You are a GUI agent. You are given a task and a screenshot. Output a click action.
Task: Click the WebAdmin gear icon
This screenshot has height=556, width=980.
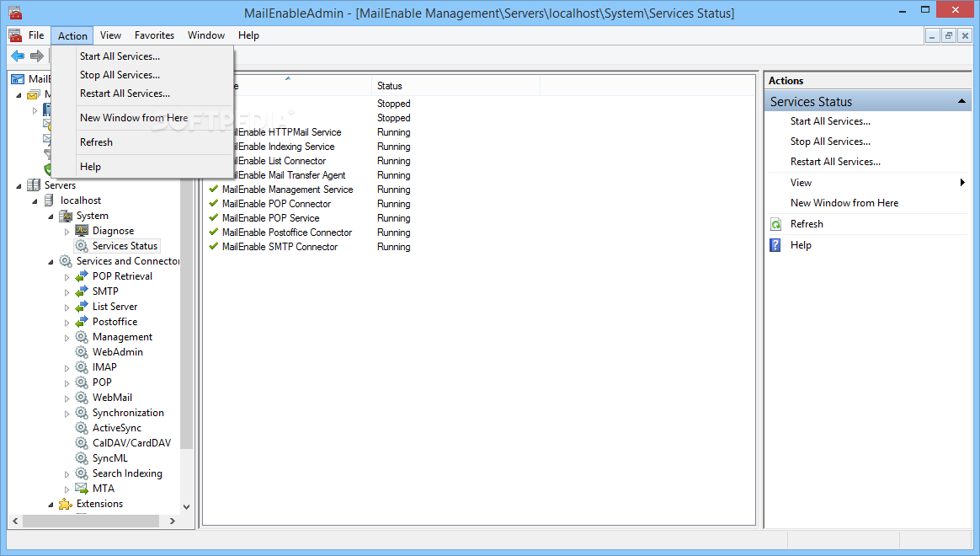tap(82, 352)
